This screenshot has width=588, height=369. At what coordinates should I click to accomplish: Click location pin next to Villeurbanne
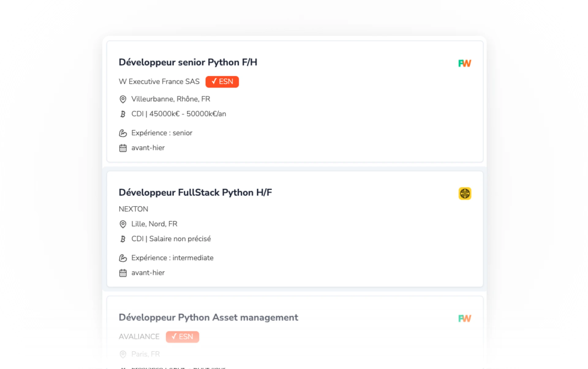(x=123, y=99)
